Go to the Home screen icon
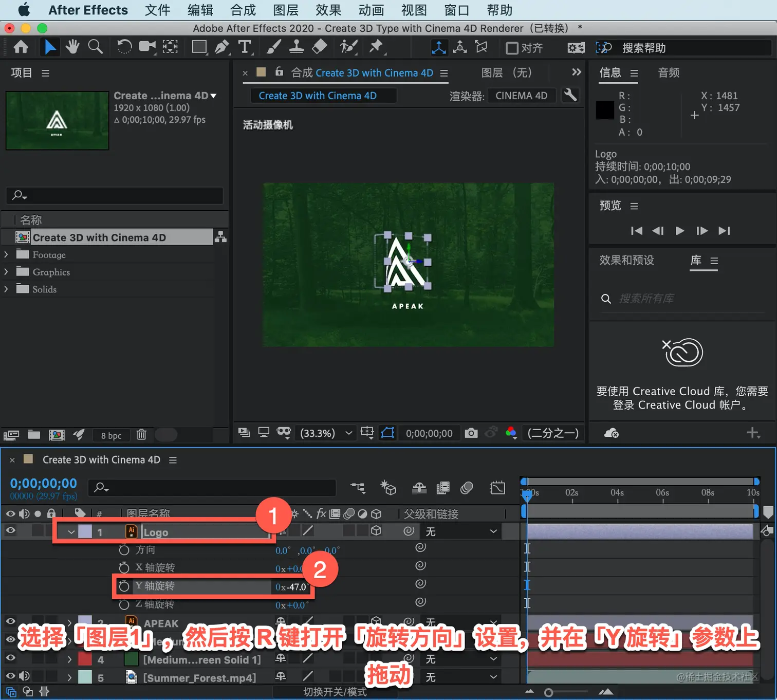 click(x=21, y=47)
